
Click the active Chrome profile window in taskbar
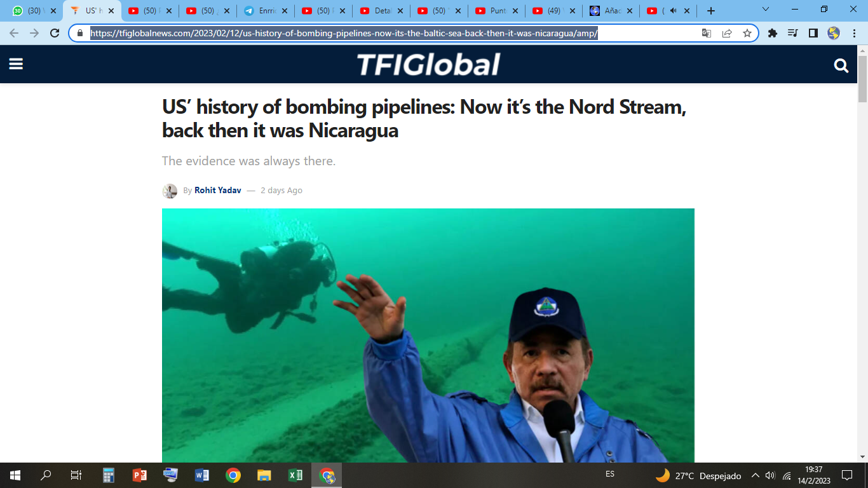pos(327,475)
